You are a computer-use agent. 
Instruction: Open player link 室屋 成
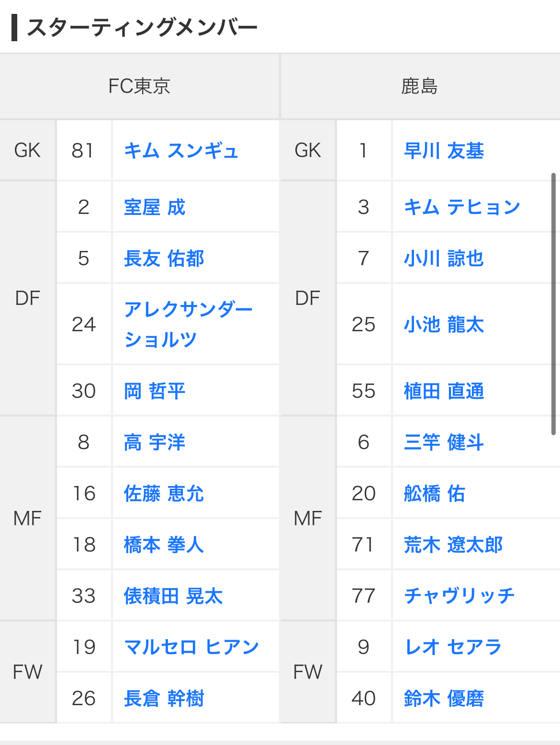(x=154, y=207)
